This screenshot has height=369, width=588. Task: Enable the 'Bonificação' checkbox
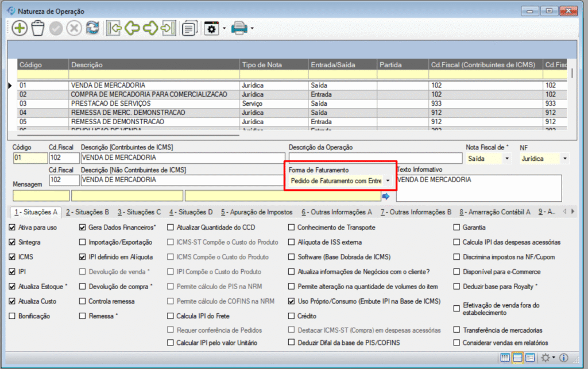(12, 316)
